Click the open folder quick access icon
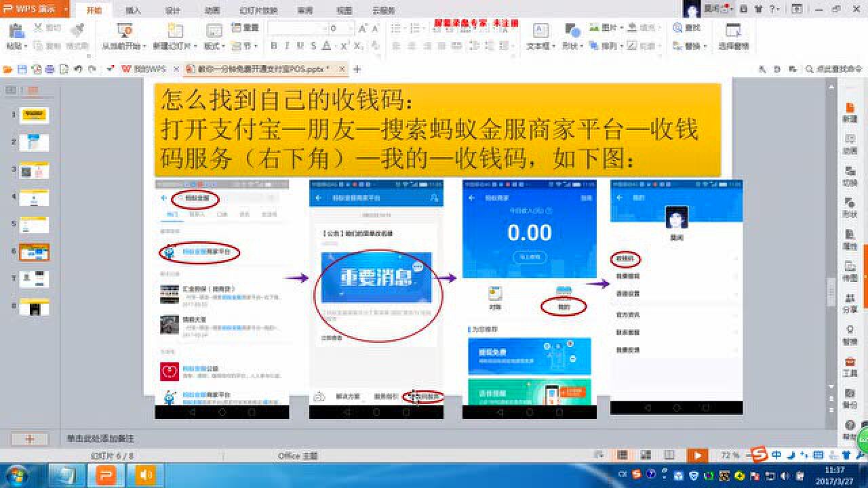Image resolution: width=868 pixels, height=488 pixels. click(8, 69)
